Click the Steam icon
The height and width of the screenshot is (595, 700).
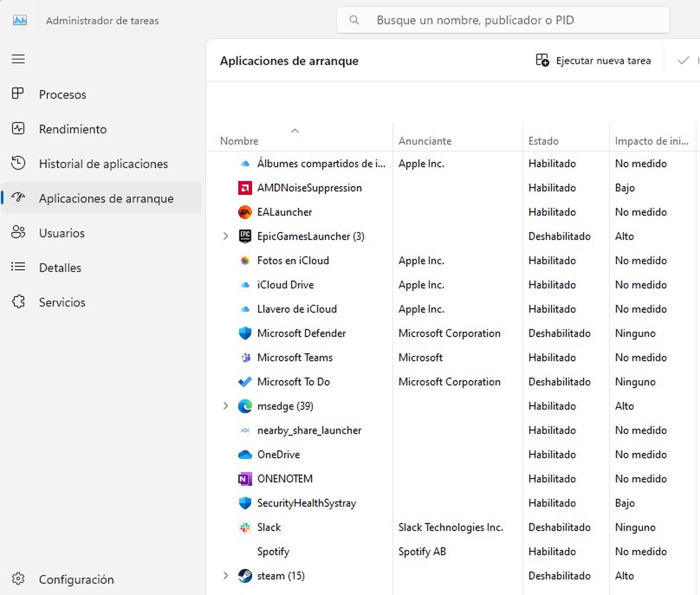point(244,576)
